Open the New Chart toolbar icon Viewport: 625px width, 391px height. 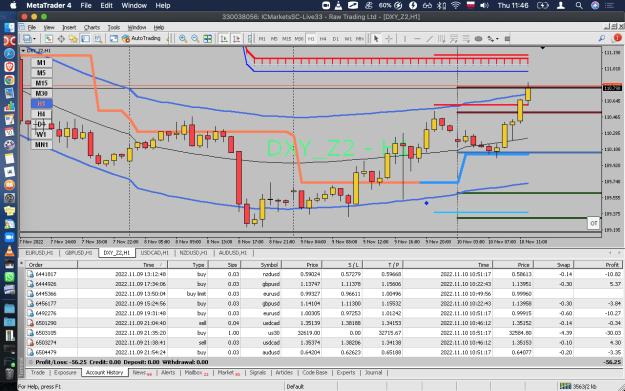[x=27, y=39]
